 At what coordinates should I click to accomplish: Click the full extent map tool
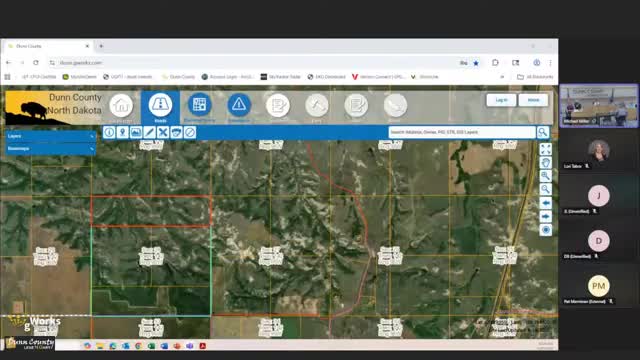pyautogui.click(x=546, y=149)
